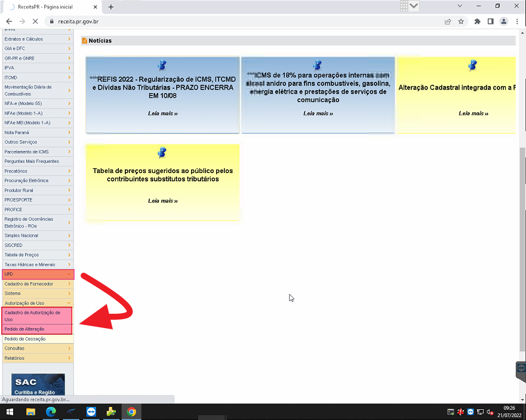
Task: Open tab search chevron in title bar
Action: coord(460,6)
